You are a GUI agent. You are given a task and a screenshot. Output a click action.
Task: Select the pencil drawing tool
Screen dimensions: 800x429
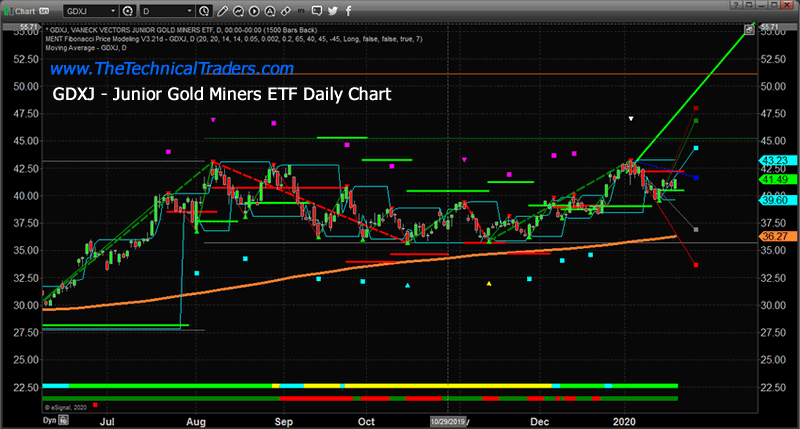click(221, 9)
